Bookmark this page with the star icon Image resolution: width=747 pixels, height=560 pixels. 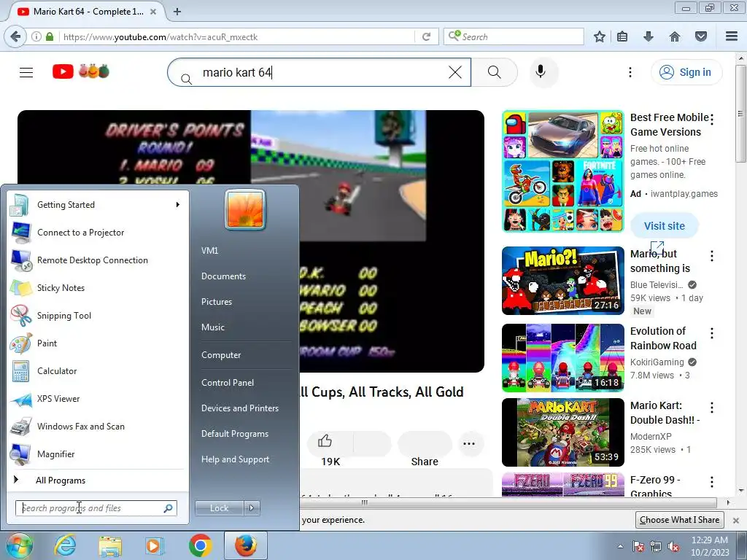point(600,36)
